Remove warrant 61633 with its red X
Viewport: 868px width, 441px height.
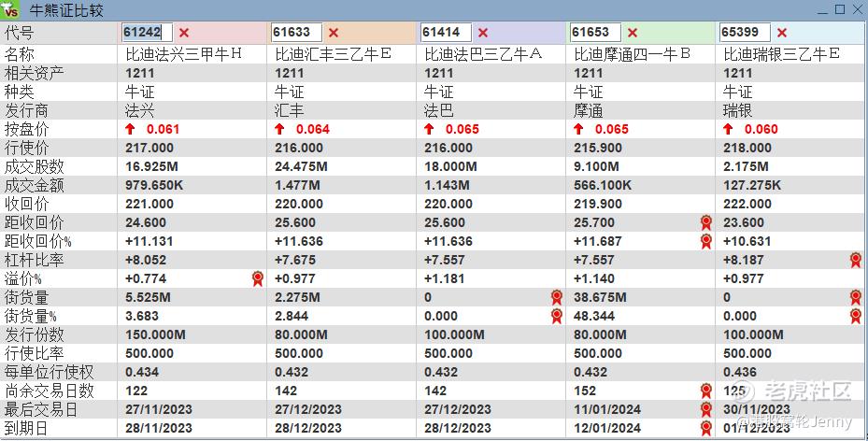(334, 33)
